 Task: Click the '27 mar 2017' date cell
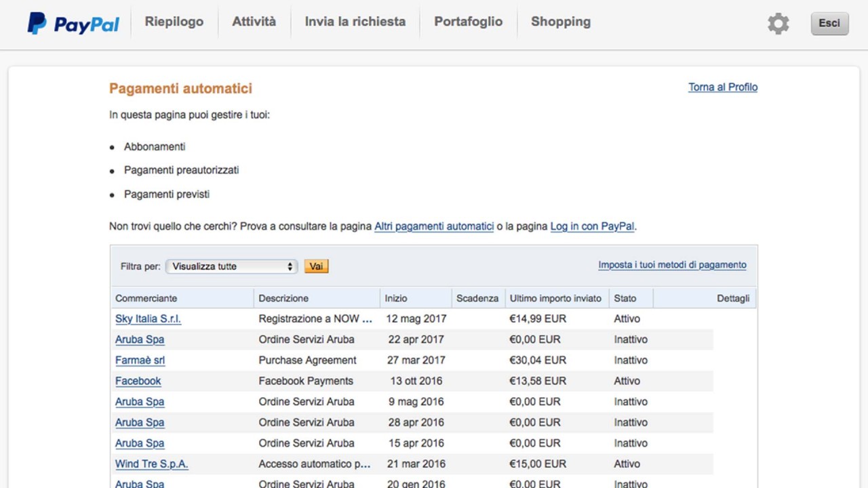pos(416,361)
